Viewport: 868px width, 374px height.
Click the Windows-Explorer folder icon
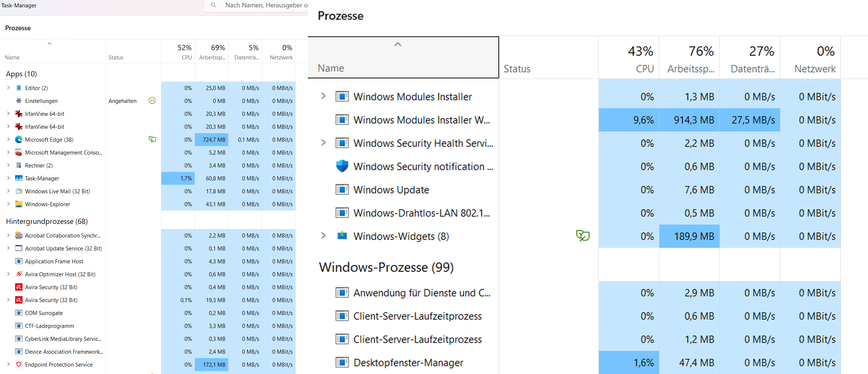click(18, 204)
